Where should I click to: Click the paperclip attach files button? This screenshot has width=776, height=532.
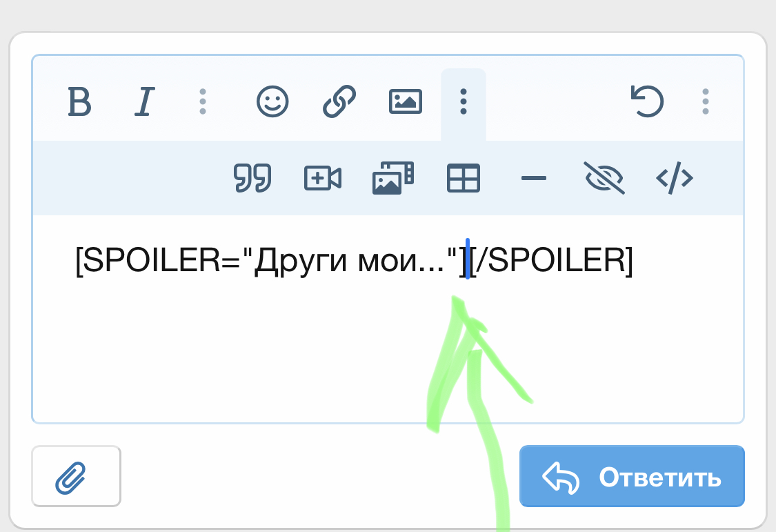76,476
